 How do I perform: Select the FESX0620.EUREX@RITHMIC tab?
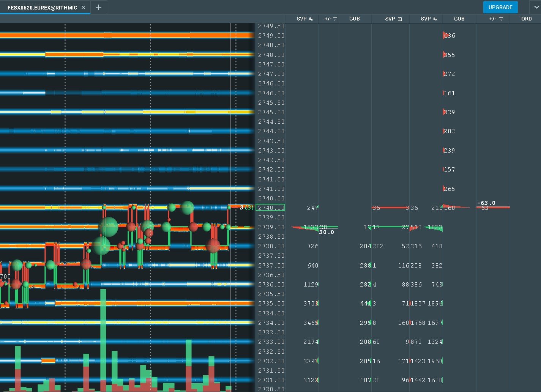point(42,7)
